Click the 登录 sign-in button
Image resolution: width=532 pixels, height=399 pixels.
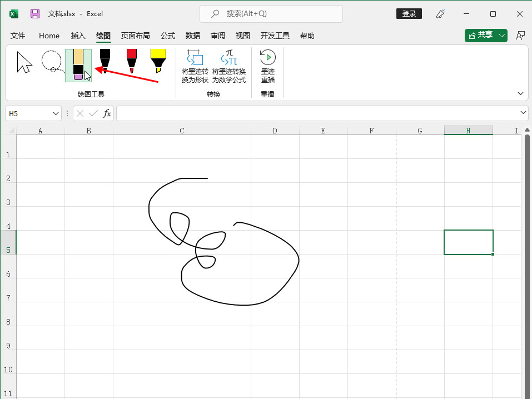409,13
